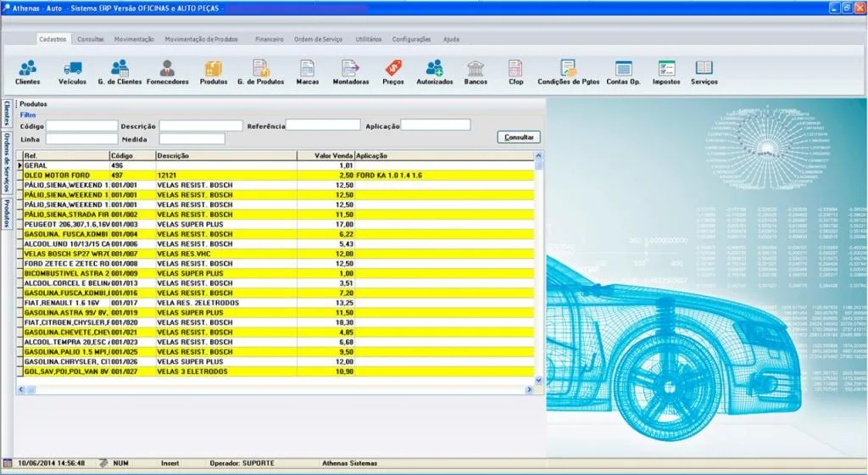Open the Condições de Pgtos icon
Image resolution: width=868 pixels, height=475 pixels.
pos(568,69)
